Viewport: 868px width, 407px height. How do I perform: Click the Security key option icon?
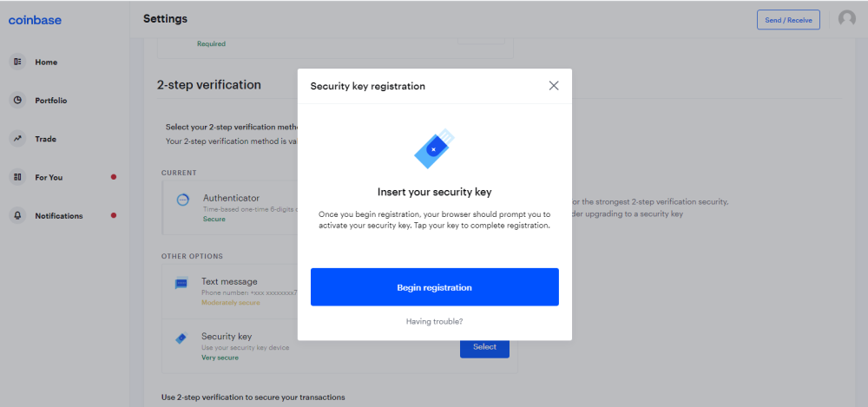coord(181,338)
